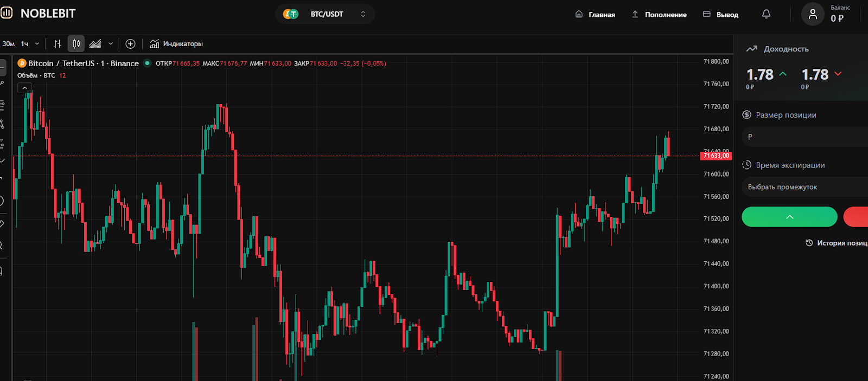Switch to the area chart style icon
Image resolution: width=868 pixels, height=381 pixels.
click(95, 44)
